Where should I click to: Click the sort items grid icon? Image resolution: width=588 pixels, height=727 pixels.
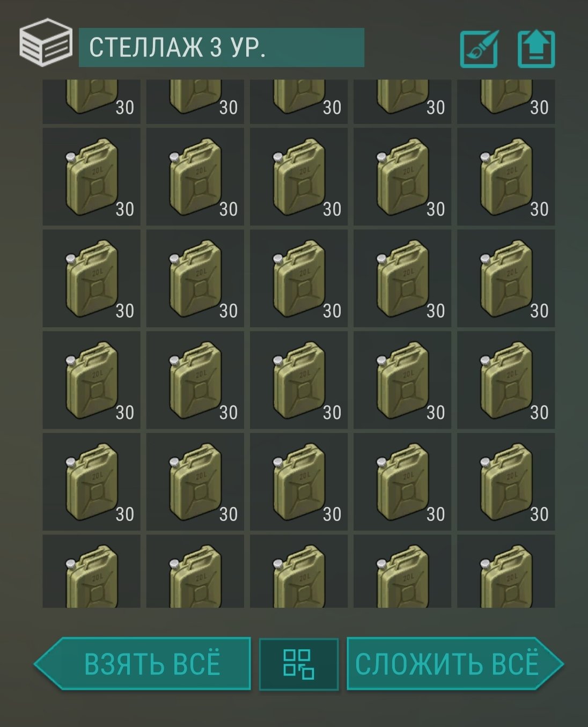(x=299, y=664)
